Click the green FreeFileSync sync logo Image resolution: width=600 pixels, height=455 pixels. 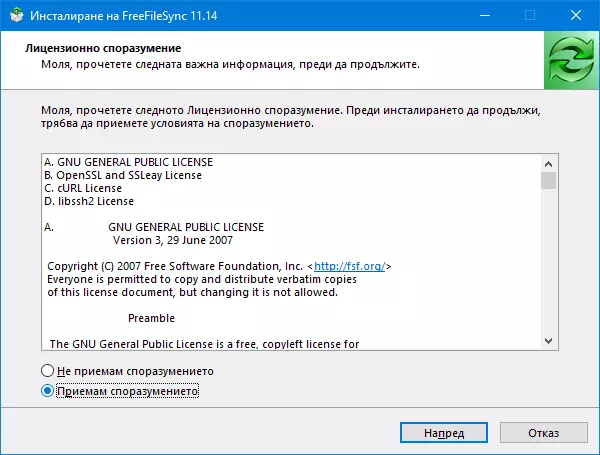click(x=570, y=59)
